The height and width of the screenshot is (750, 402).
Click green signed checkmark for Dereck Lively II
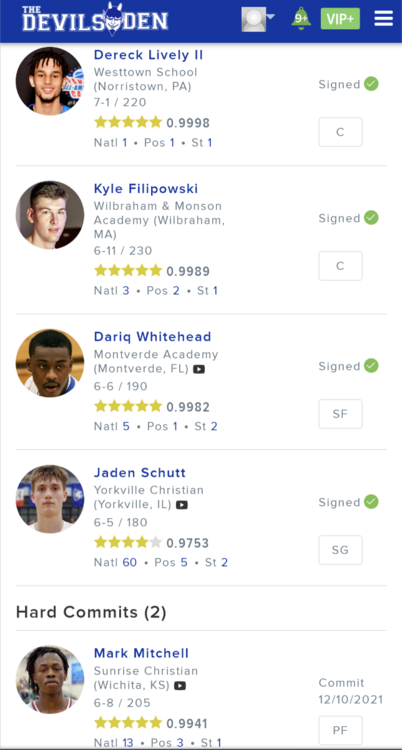(x=371, y=84)
